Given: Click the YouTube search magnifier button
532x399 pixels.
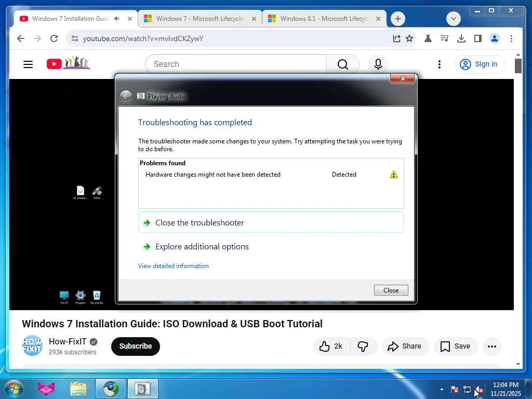Looking at the screenshot, I should (343, 64).
